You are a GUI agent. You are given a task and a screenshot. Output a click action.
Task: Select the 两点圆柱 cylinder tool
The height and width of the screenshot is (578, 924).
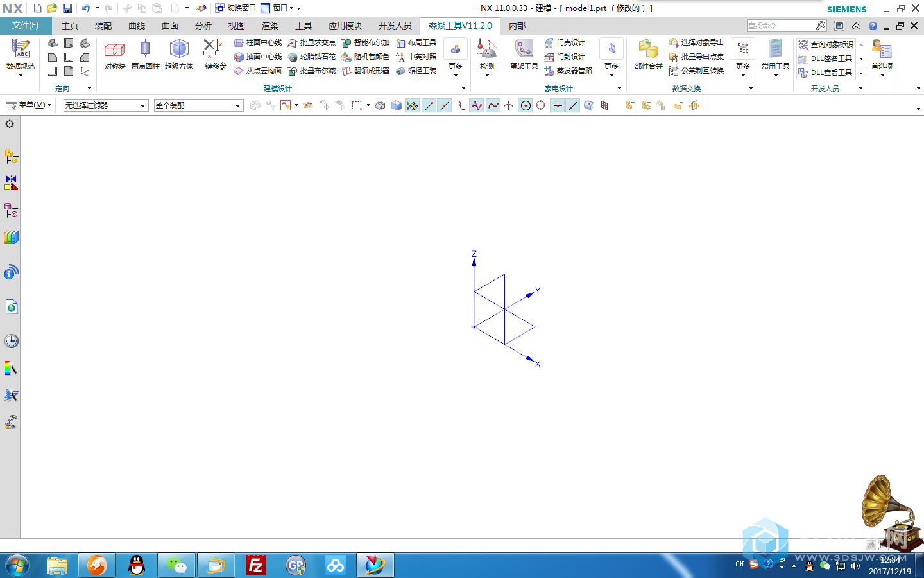[x=146, y=55]
